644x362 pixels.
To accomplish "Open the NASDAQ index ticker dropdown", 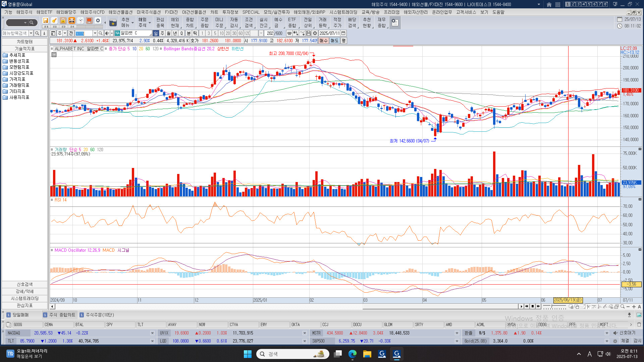I will click(152, 333).
